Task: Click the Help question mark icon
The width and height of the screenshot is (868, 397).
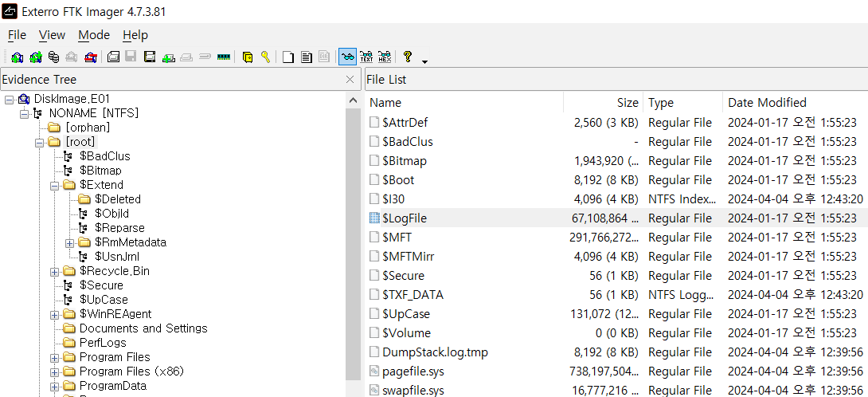Action: pyautogui.click(x=408, y=57)
